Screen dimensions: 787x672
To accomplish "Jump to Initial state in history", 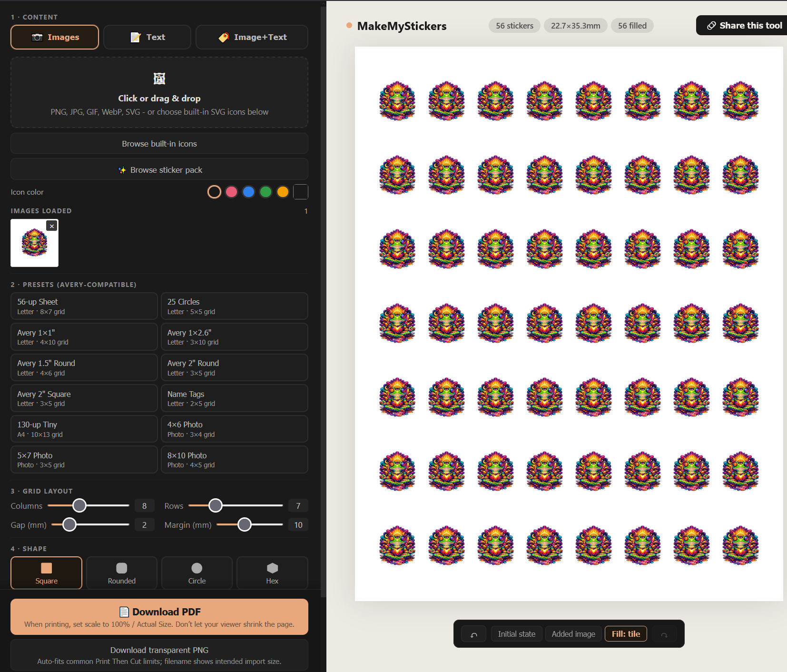I will click(x=517, y=634).
